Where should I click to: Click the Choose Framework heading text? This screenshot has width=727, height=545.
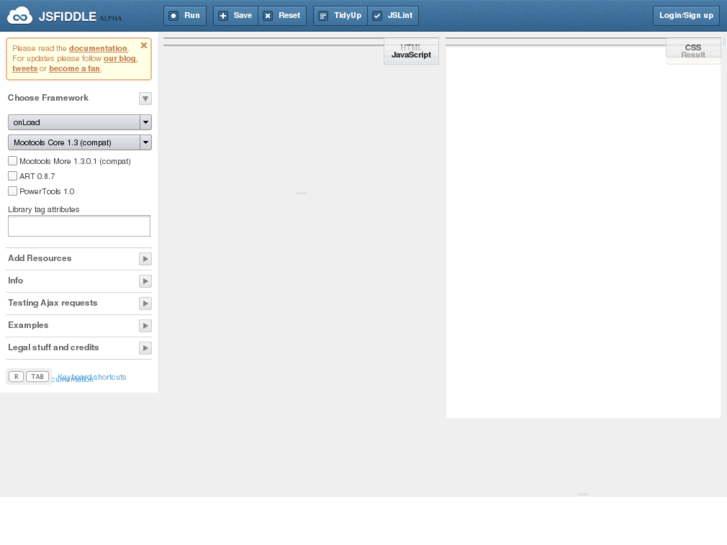click(x=48, y=98)
